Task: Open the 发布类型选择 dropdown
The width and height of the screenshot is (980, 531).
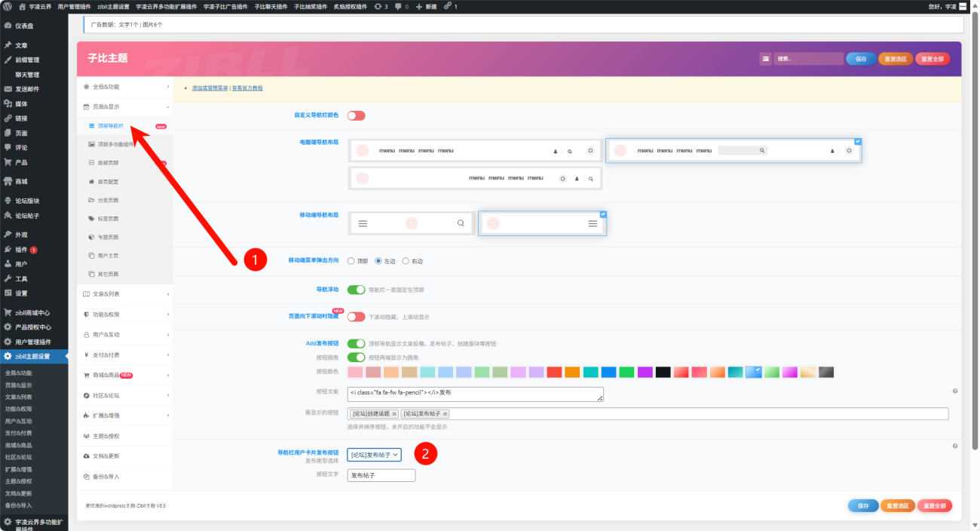Action: (374, 455)
